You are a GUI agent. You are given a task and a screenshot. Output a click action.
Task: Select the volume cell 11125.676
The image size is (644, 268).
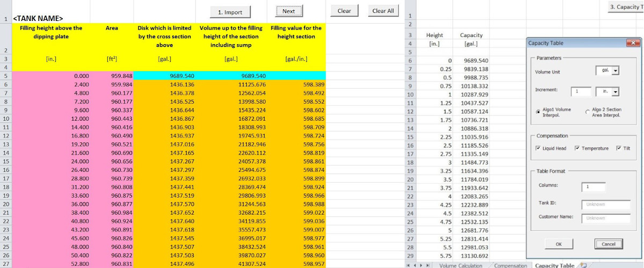tap(231, 84)
